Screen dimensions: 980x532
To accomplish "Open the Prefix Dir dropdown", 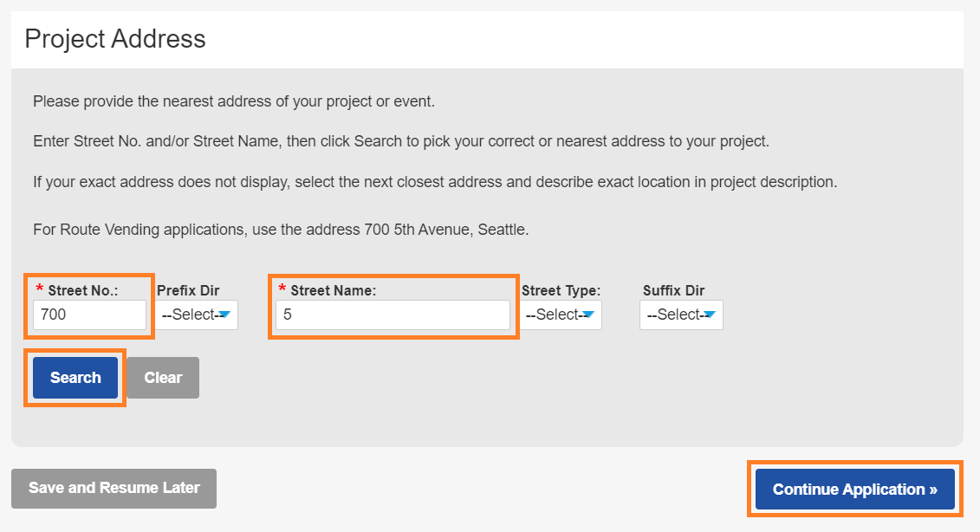I will 197,315.
